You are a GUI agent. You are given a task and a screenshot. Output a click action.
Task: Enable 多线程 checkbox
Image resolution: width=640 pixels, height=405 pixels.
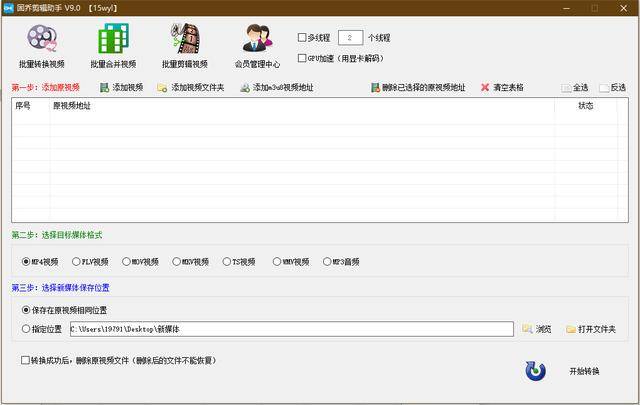(303, 38)
